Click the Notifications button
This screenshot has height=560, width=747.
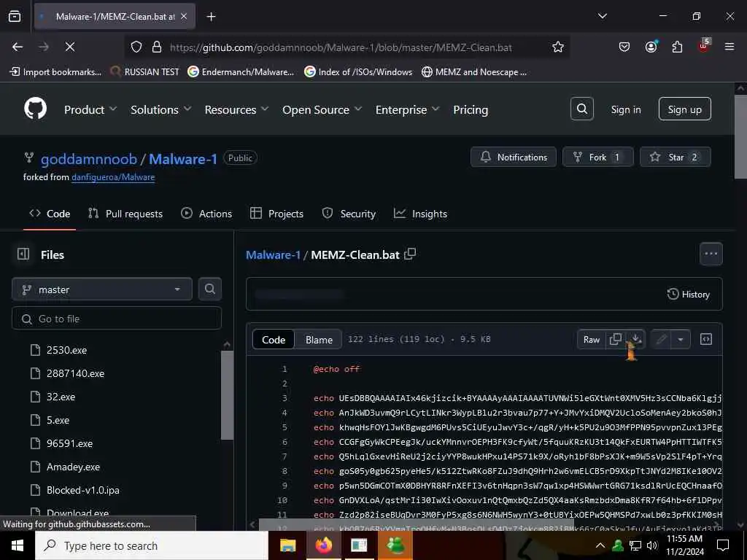pos(513,157)
